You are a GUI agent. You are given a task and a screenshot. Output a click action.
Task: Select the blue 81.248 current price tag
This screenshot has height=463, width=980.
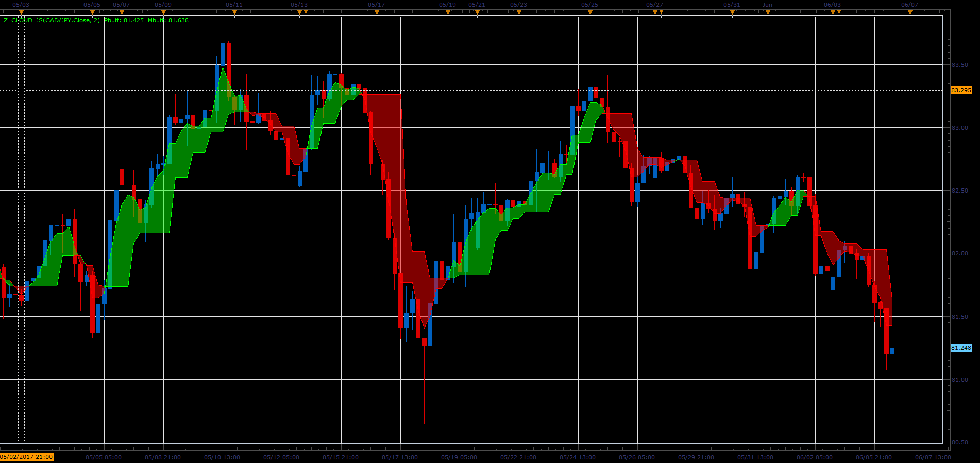[x=961, y=348]
